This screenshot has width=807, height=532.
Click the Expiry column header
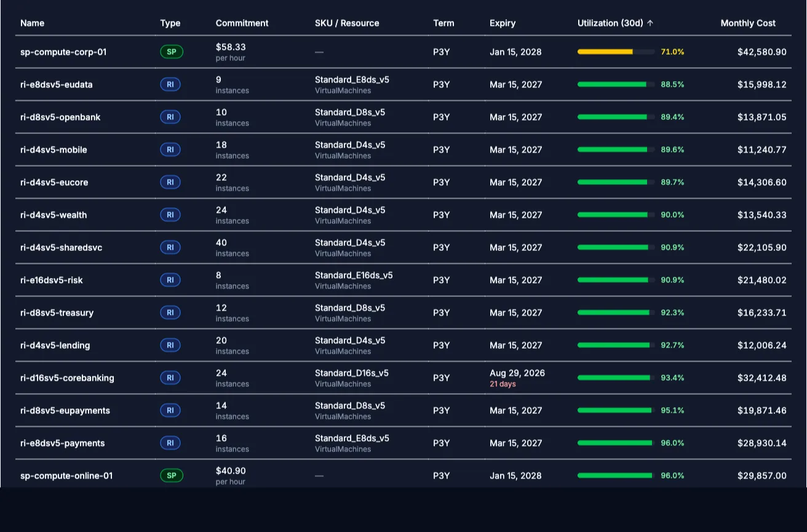(503, 23)
